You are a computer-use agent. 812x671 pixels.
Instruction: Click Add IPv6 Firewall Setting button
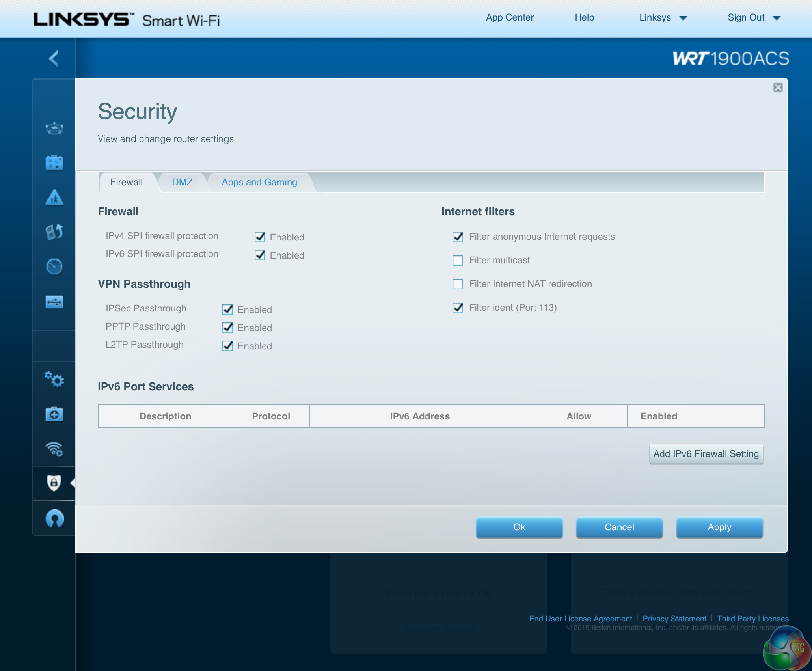[706, 454]
